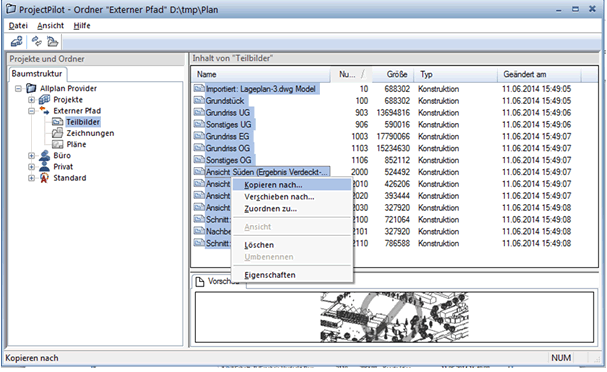Select the Grundstück file name
This screenshot has width=607, height=372.
(225, 101)
